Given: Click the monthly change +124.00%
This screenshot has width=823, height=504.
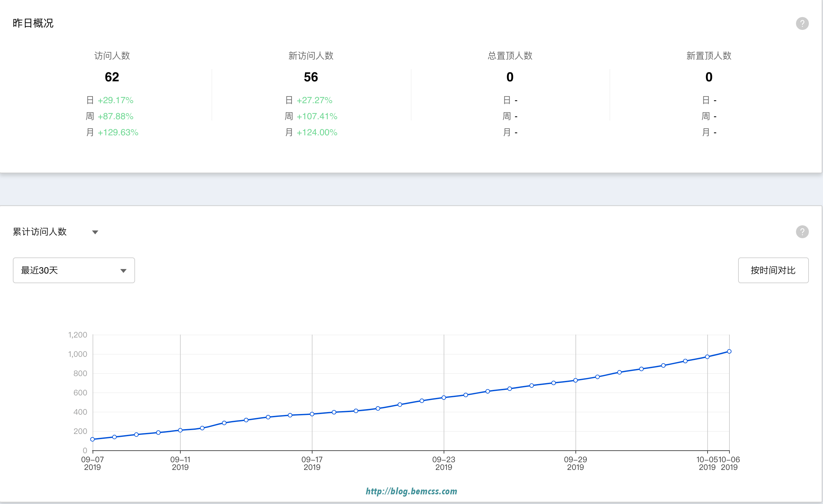Looking at the screenshot, I should point(317,132).
